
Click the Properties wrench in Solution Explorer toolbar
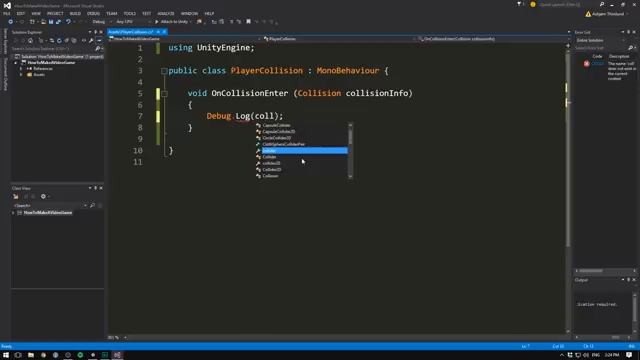(x=91, y=40)
